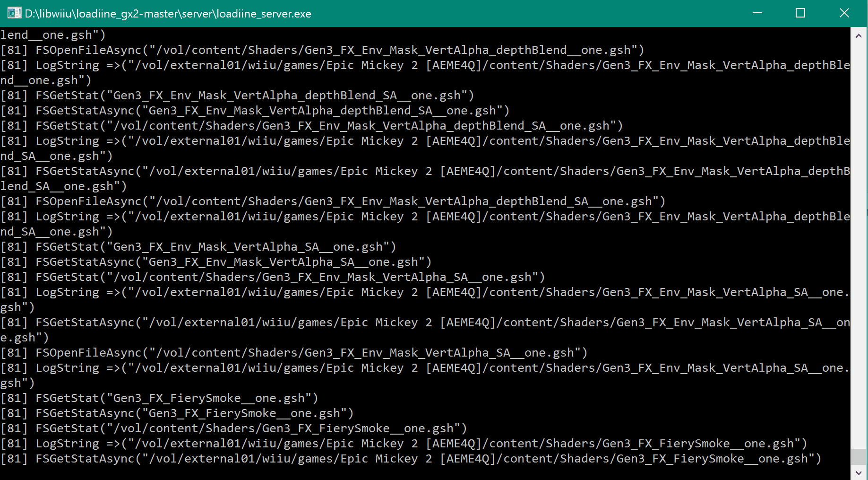Minimize the loadiine_server.exe window
Image resolution: width=868 pixels, height=480 pixels.
tap(757, 13)
